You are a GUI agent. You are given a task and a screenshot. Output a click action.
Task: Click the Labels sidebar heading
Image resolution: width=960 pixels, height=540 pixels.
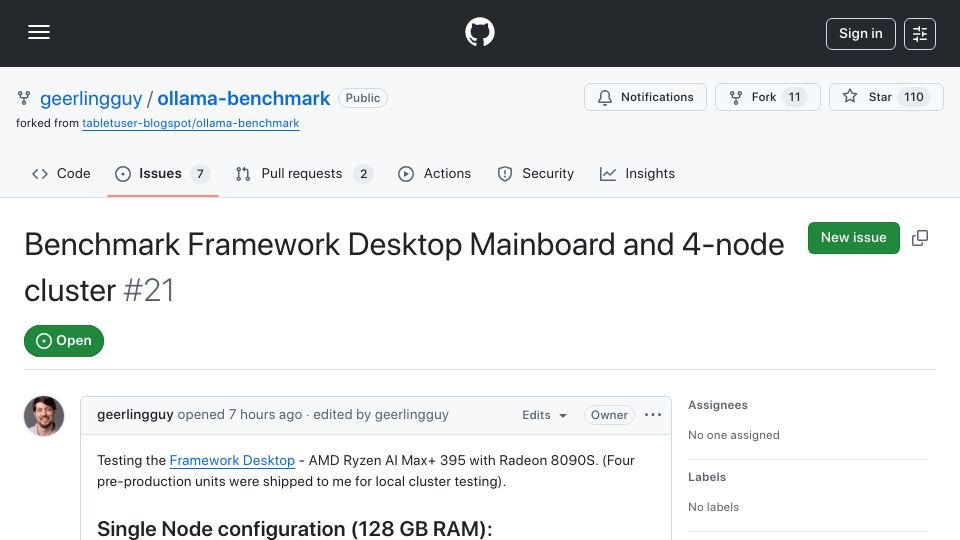pos(707,478)
